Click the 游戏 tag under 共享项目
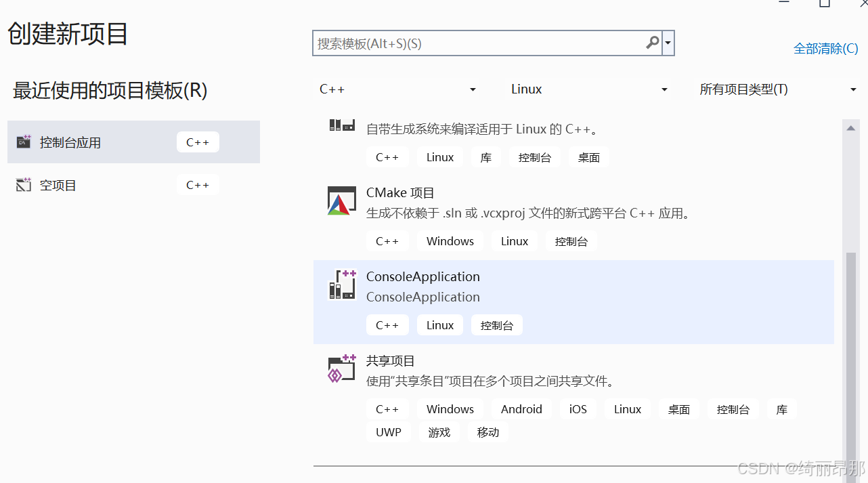This screenshot has height=483, width=868. 439,432
